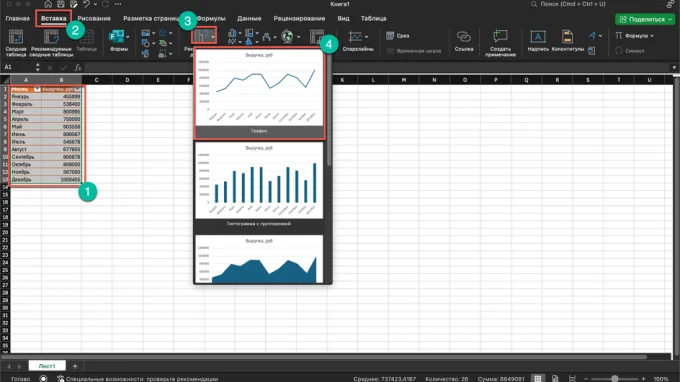Click the Pictures icon in ribbon
This screenshot has width=680, height=382.
click(146, 33)
